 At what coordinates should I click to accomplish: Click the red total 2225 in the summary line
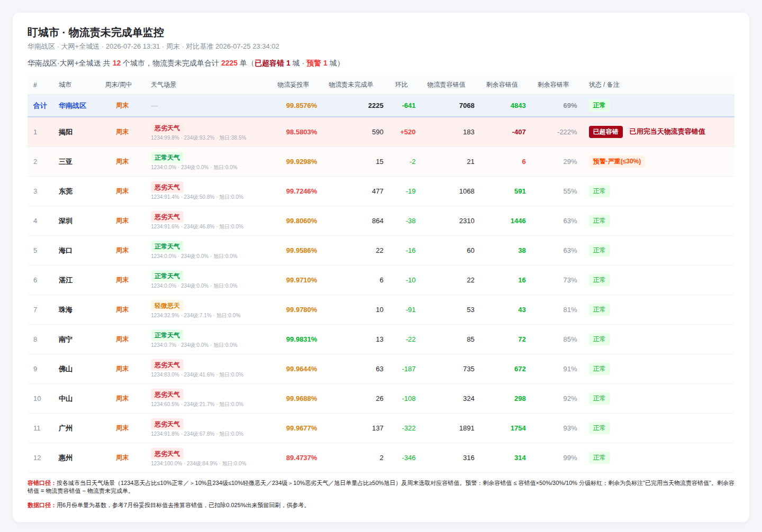[229, 63]
